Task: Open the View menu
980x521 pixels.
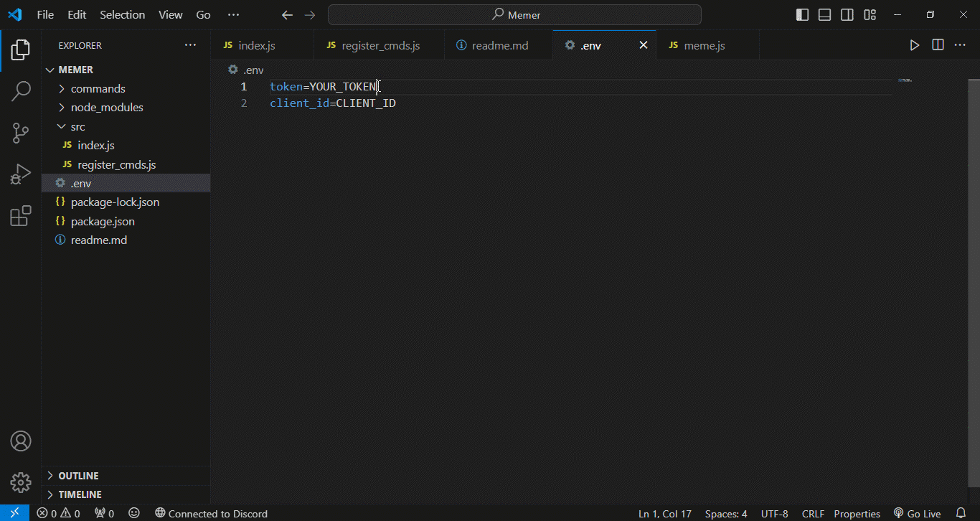Action: 170,14
